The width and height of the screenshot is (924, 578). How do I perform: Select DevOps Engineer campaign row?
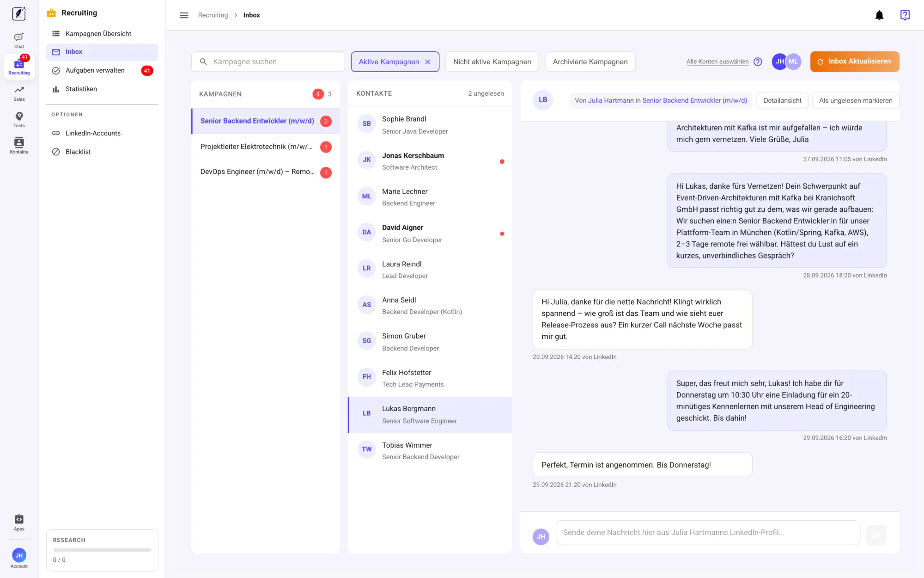[266, 172]
